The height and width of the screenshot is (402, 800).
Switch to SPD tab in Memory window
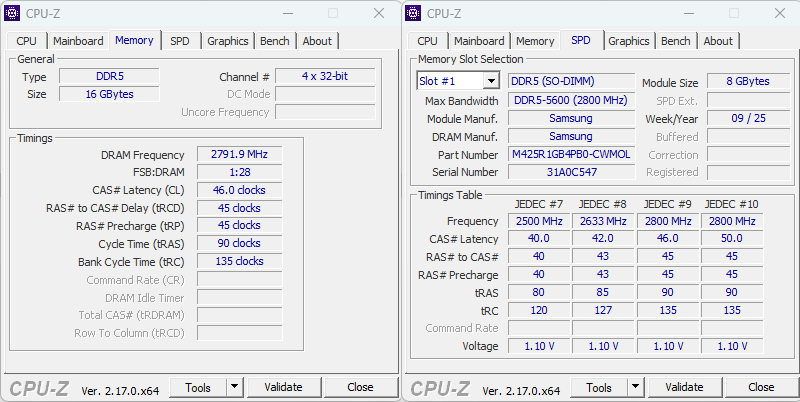(x=179, y=41)
